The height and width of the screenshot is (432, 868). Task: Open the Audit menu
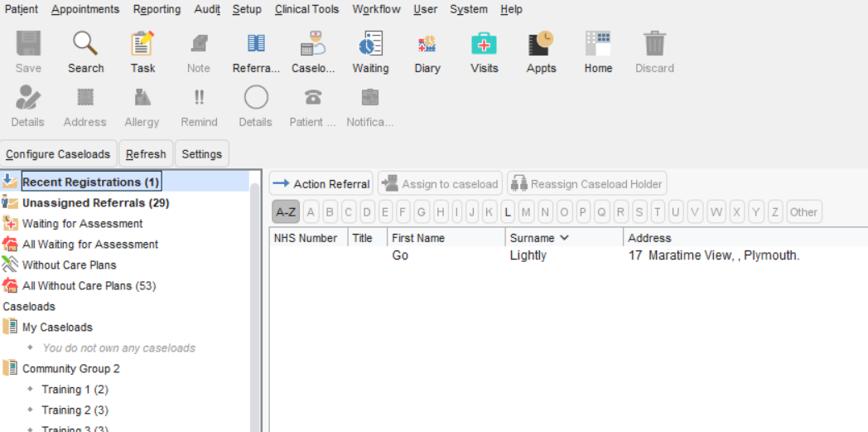click(x=207, y=9)
